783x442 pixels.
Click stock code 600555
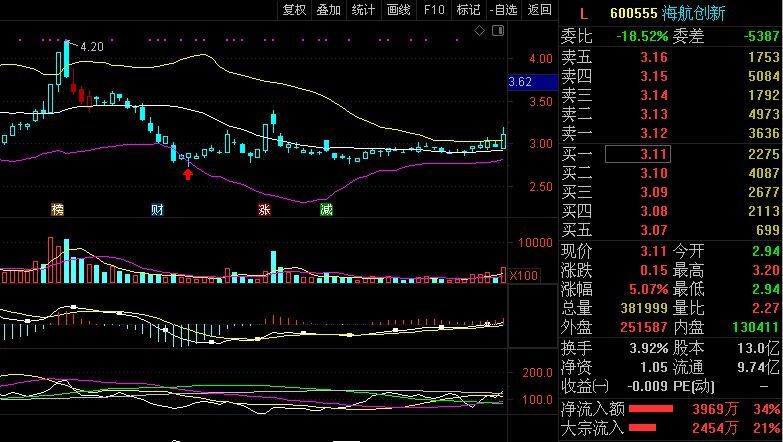pos(634,13)
